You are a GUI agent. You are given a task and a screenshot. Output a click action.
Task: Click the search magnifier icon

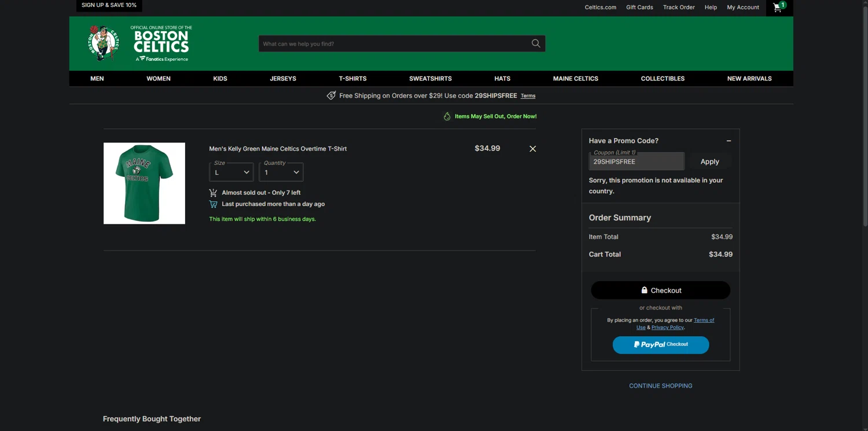click(x=536, y=43)
